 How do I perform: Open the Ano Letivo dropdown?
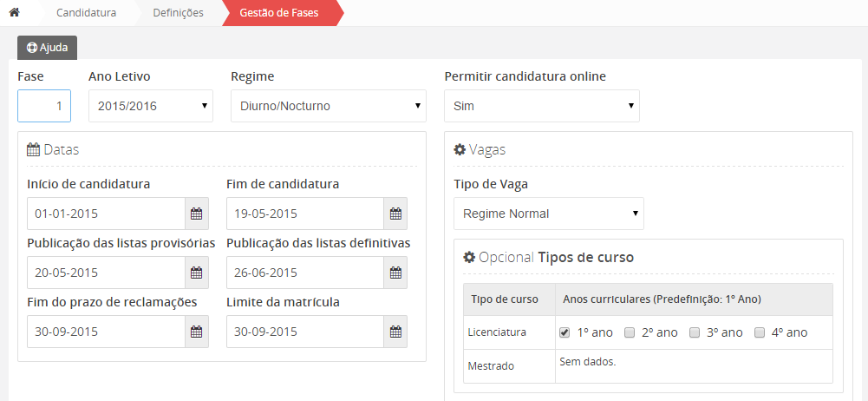151,106
